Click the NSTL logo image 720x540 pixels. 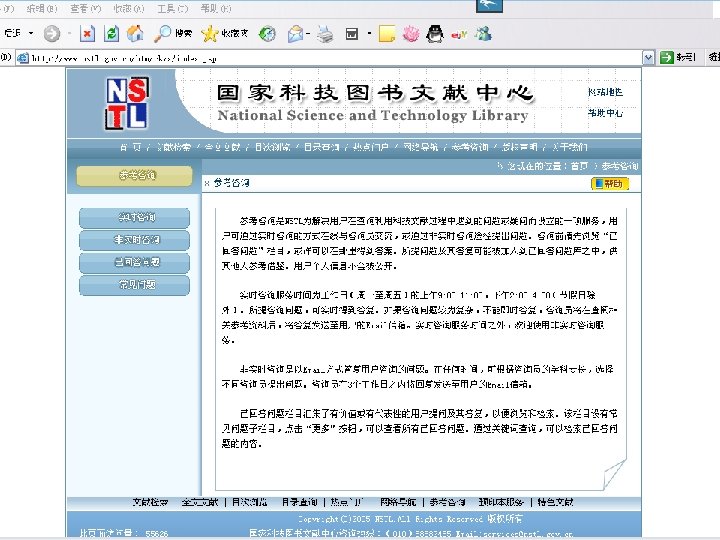pyautogui.click(x=127, y=103)
